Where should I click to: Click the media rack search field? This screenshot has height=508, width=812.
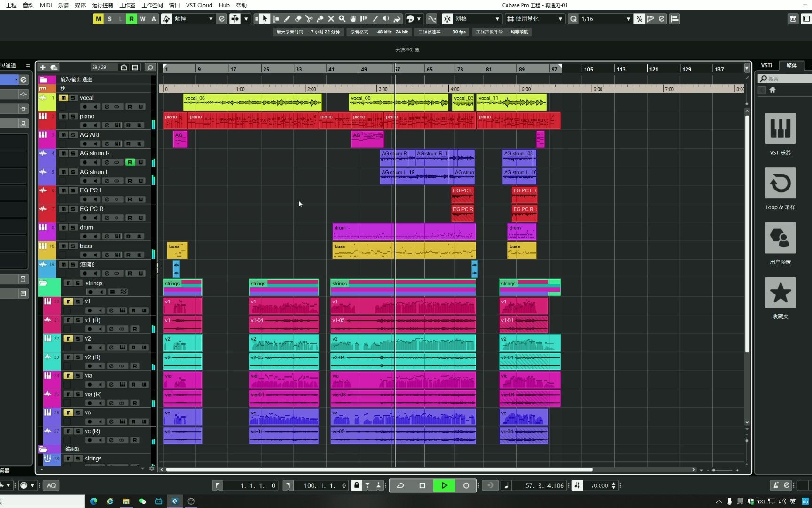tap(785, 79)
